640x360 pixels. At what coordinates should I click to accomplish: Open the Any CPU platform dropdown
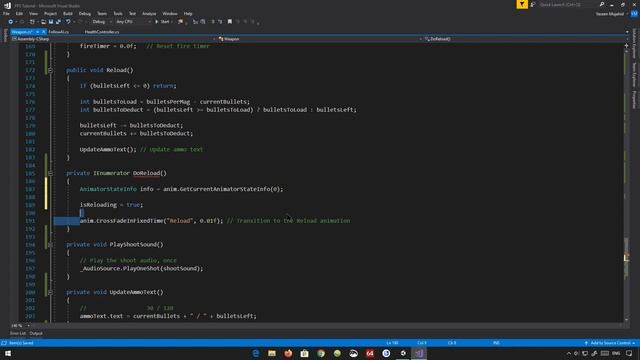[x=133, y=22]
